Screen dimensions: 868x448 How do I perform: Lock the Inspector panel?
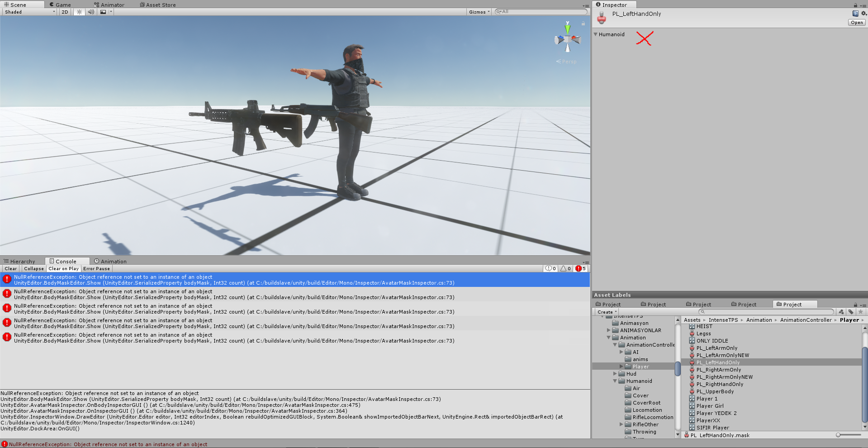855,5
